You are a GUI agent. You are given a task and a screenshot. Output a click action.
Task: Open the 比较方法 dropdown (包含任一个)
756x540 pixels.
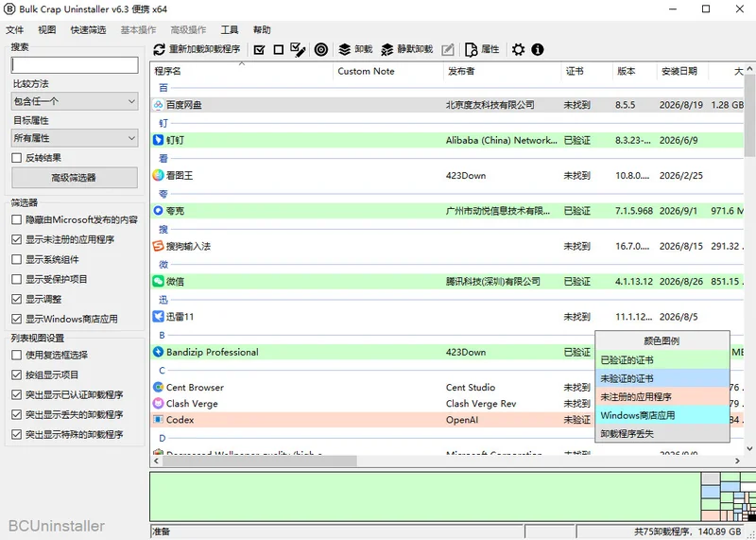click(x=75, y=101)
